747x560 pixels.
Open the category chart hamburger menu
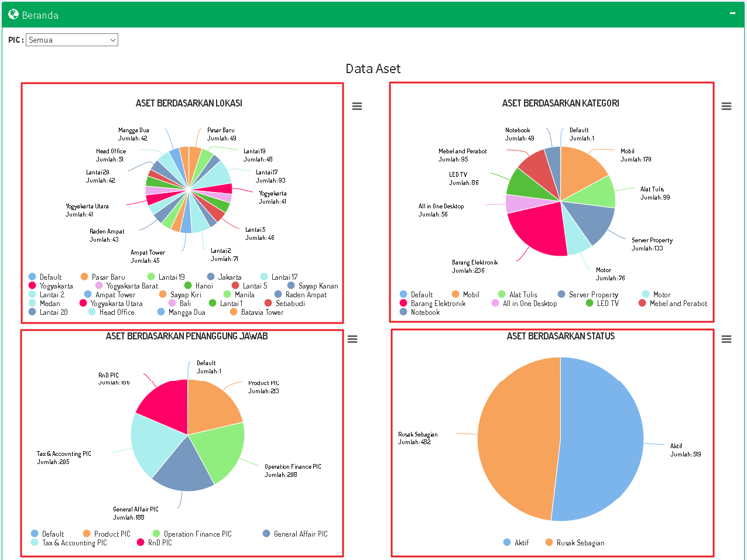coord(726,106)
